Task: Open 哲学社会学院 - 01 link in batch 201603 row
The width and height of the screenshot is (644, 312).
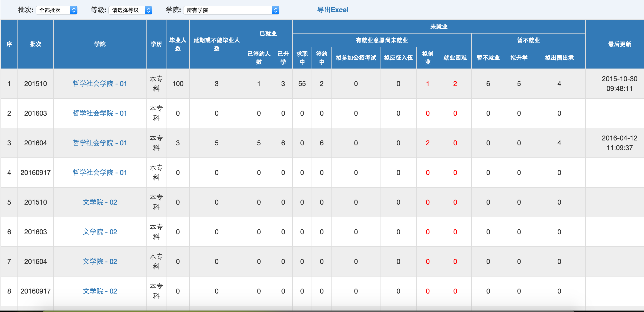Action: coord(100,113)
